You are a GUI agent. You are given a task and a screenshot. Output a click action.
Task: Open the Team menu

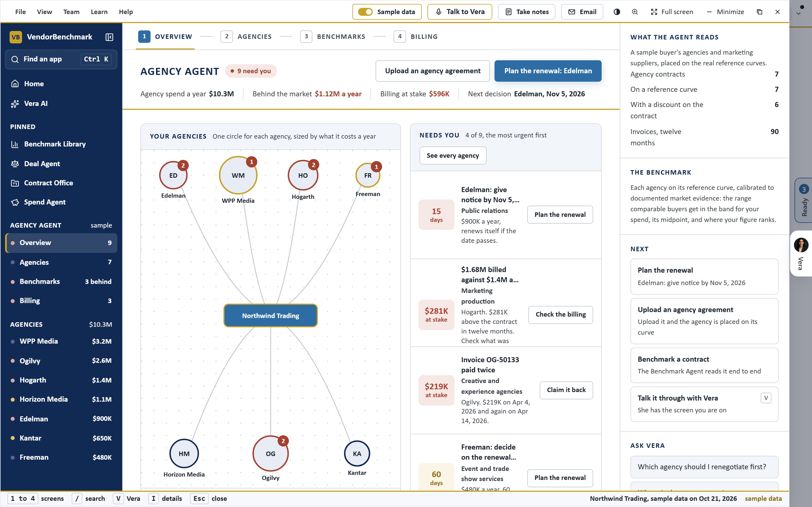tap(71, 12)
